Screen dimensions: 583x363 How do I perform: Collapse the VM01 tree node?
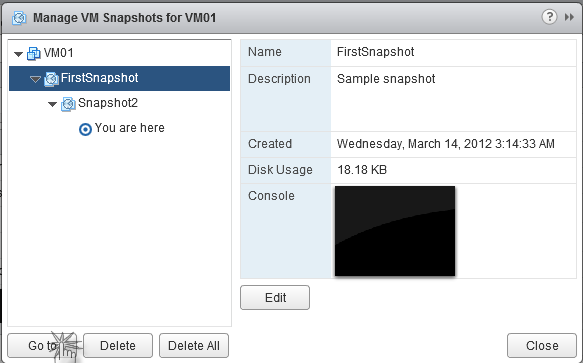tap(18, 54)
